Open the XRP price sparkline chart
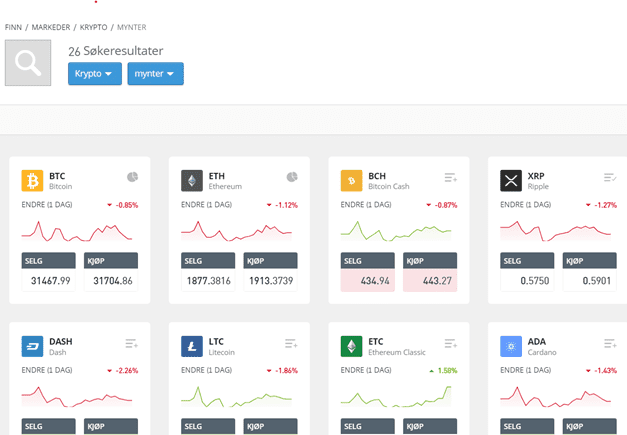This screenshot has width=627, height=435. click(555, 231)
